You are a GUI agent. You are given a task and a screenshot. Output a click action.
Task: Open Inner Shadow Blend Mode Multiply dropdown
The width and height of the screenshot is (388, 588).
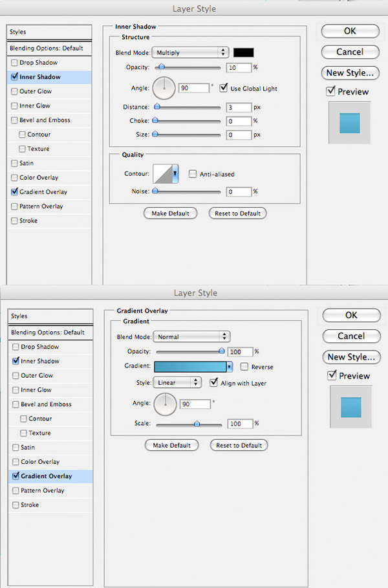pyautogui.click(x=190, y=52)
